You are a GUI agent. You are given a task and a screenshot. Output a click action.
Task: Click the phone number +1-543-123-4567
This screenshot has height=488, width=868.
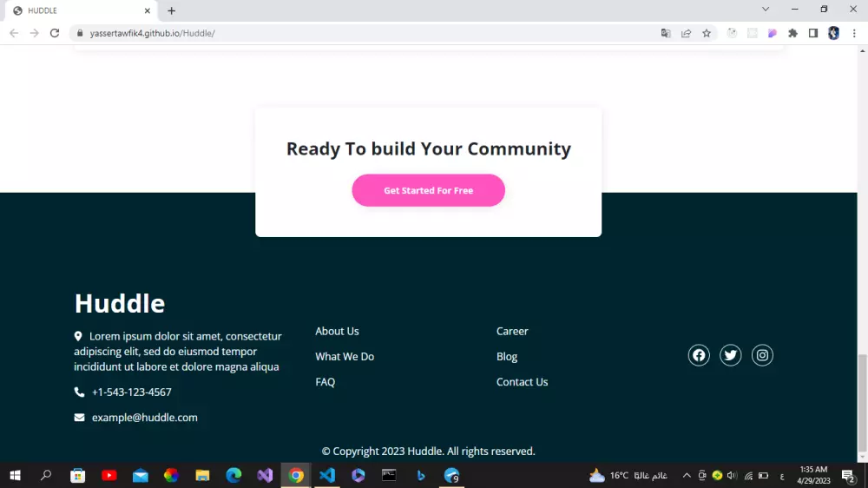(132, 392)
